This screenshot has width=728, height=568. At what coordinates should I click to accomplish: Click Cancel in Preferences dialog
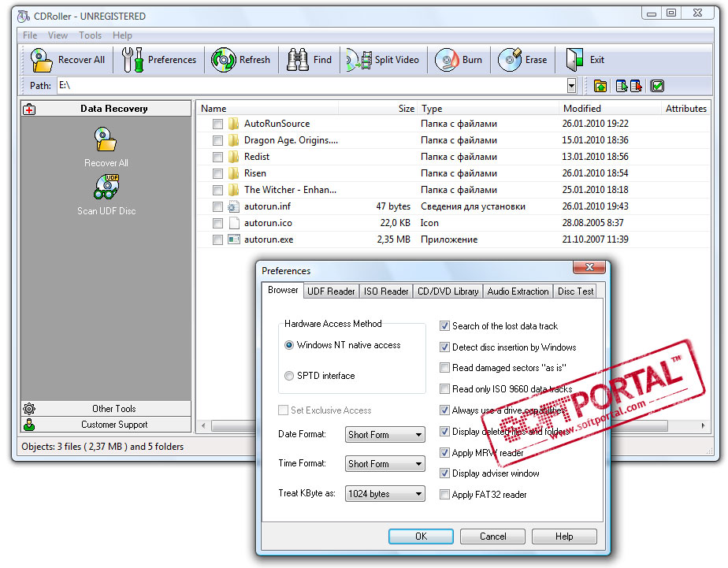(492, 536)
